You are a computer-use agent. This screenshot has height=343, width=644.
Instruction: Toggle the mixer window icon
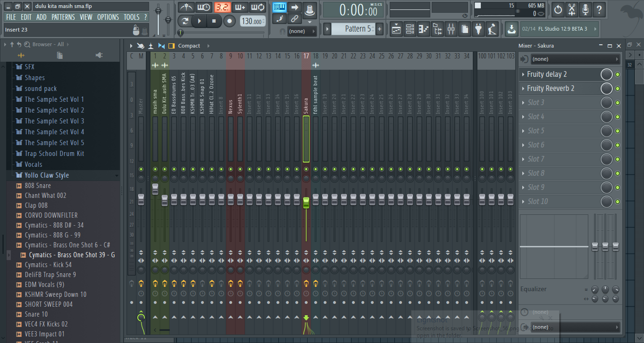click(451, 29)
